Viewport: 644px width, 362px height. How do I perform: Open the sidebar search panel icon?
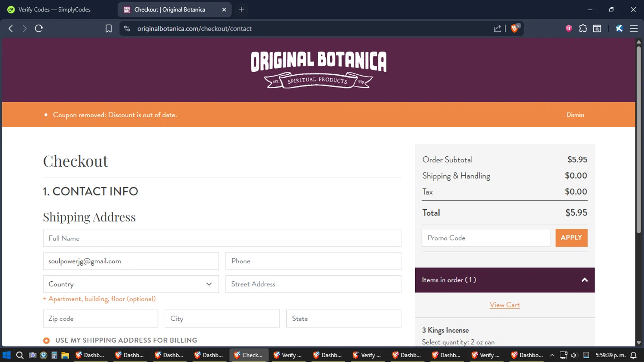pos(597,28)
